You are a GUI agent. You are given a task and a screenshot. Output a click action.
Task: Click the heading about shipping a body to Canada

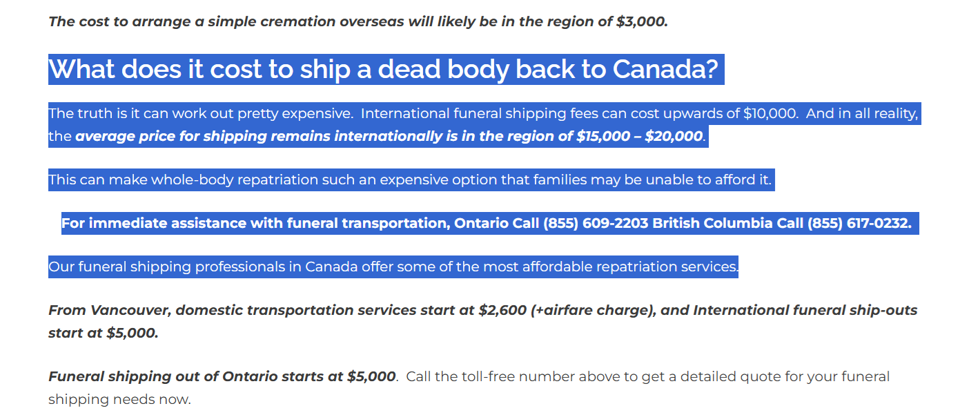pyautogui.click(x=384, y=69)
